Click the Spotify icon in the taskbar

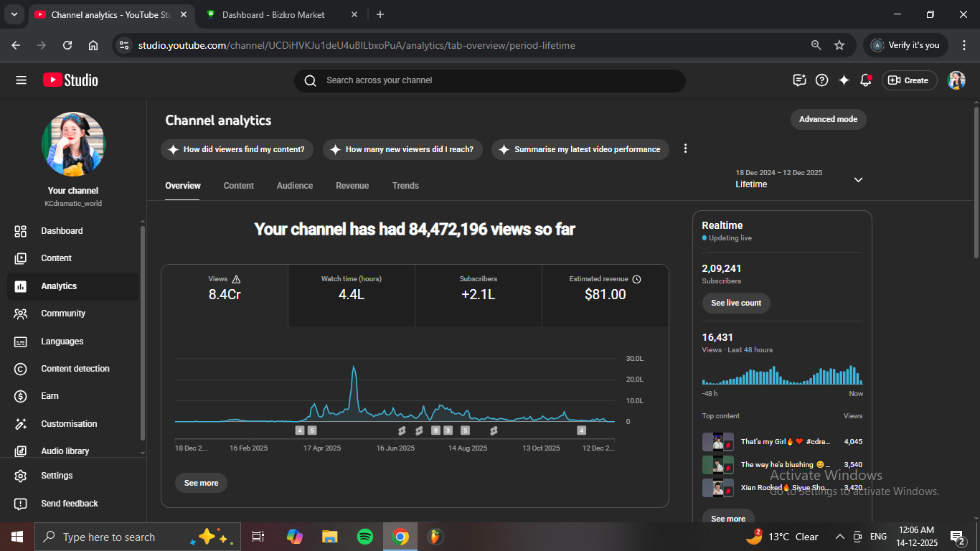(364, 537)
